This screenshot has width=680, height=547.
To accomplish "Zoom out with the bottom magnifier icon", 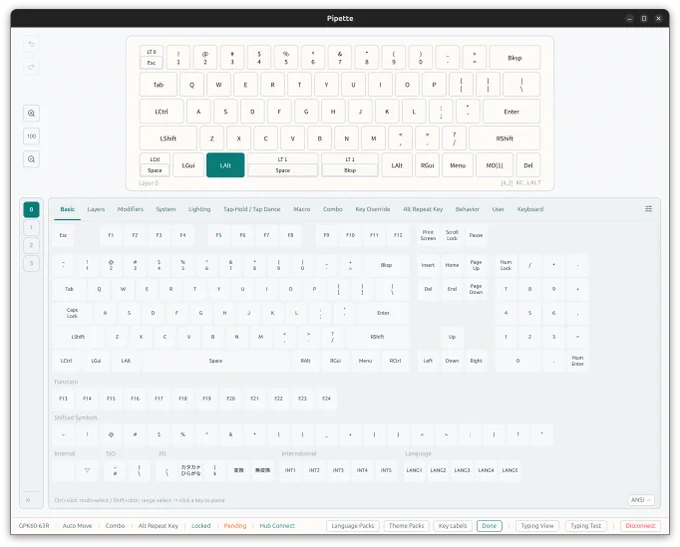I will click(x=31, y=159).
